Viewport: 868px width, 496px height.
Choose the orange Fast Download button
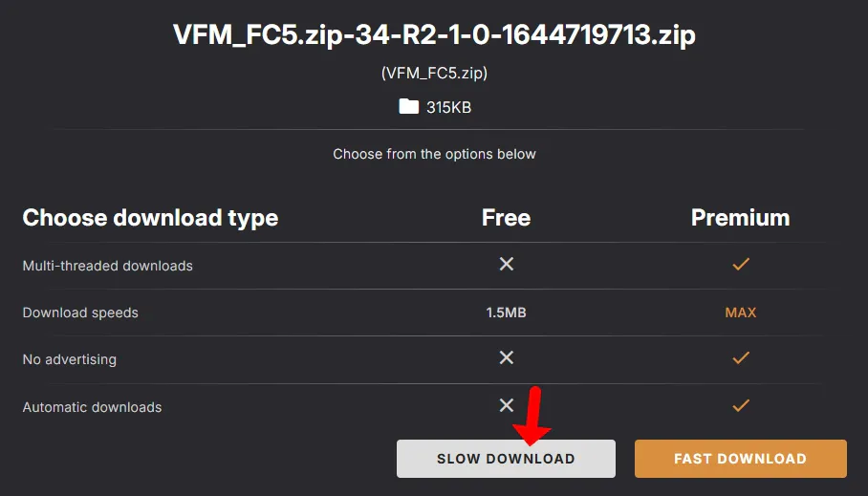point(740,459)
